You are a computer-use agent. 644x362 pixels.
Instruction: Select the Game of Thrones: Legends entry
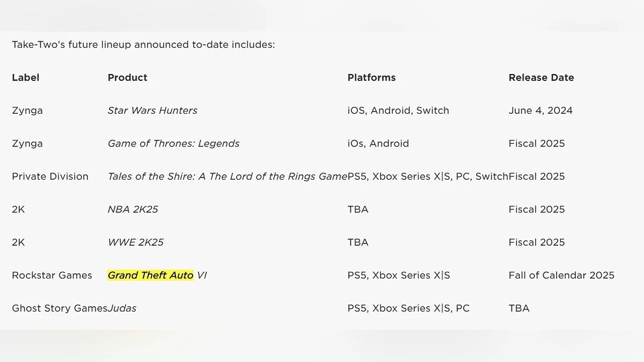tap(173, 144)
